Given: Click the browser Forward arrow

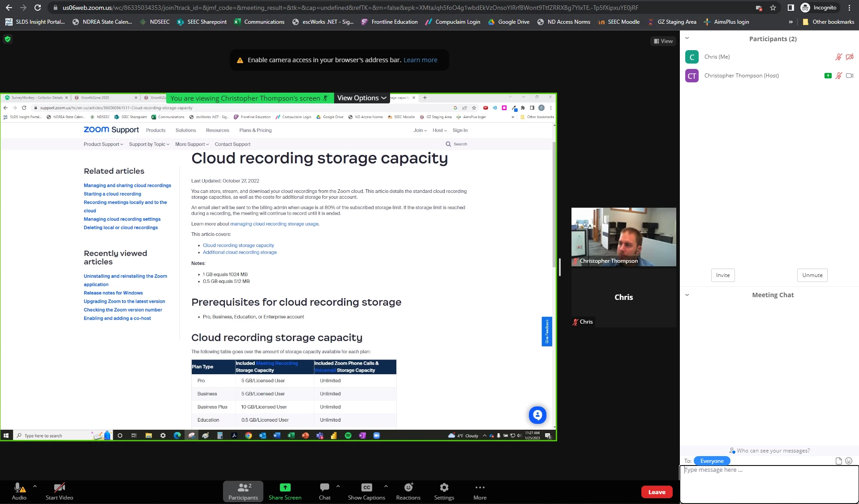Looking at the screenshot, I should click(23, 8).
